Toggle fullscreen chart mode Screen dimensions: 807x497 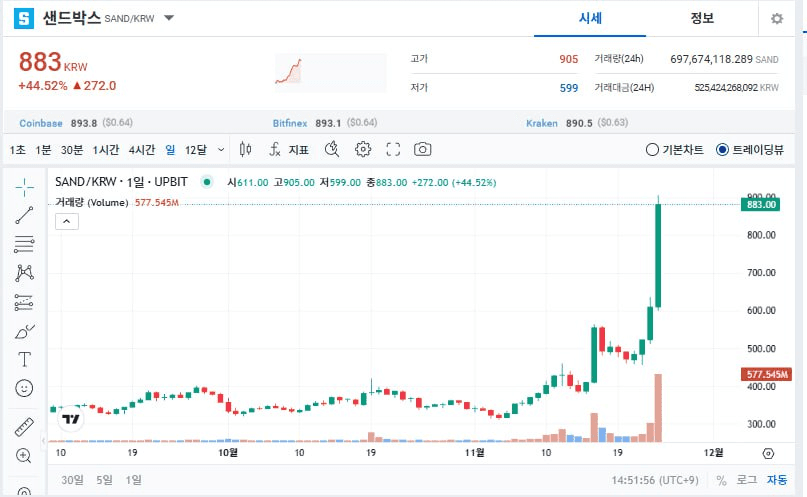click(x=393, y=149)
